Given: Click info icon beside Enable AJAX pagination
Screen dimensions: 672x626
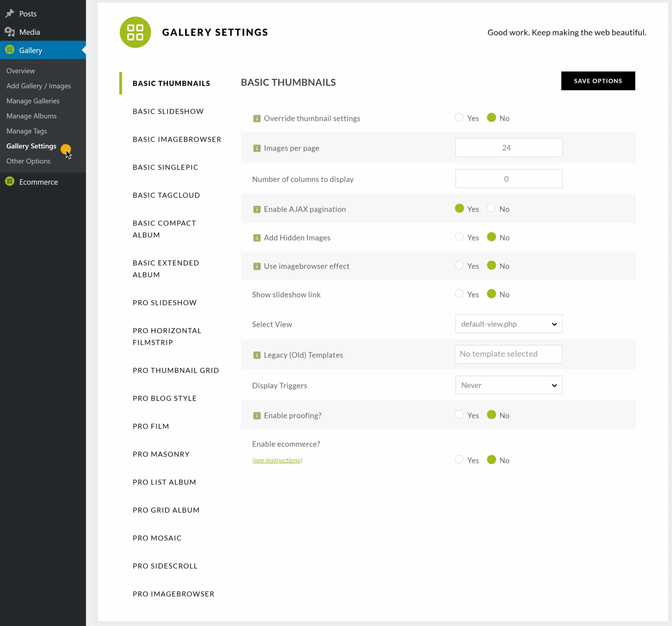Looking at the screenshot, I should point(257,209).
